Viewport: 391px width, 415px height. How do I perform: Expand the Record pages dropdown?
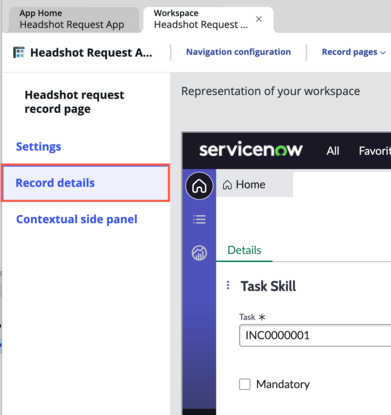pyautogui.click(x=353, y=52)
